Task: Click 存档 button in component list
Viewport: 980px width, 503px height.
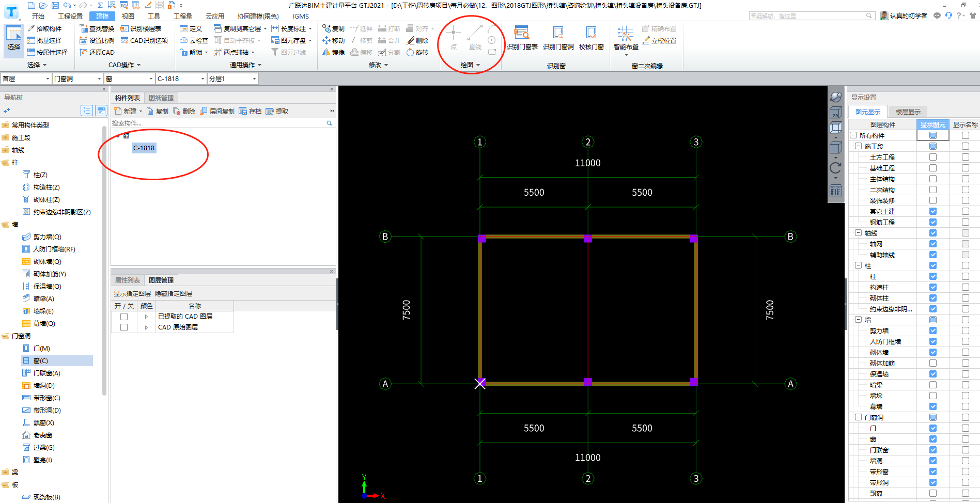Action: pyautogui.click(x=251, y=111)
